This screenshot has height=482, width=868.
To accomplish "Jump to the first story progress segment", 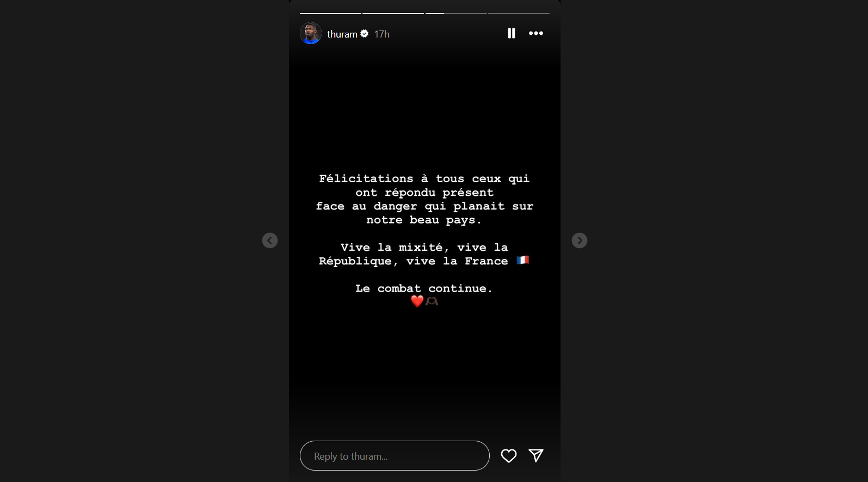I will pos(330,13).
